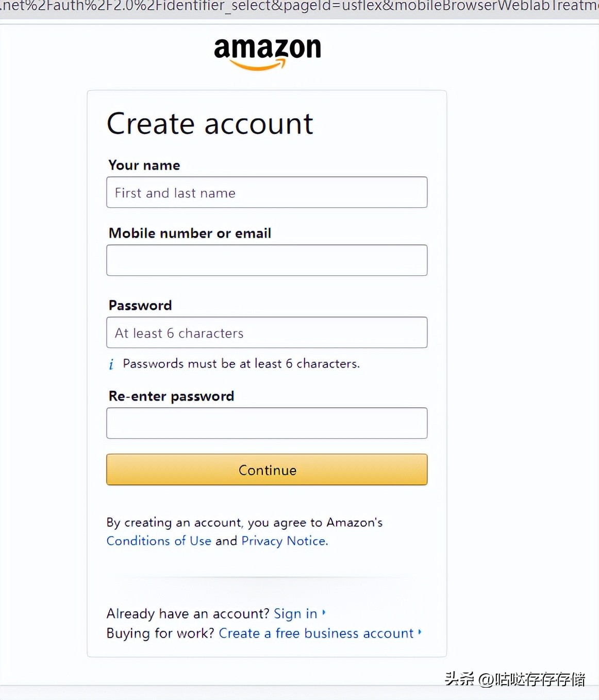
Task: Focus the Re-enter password field
Action: coord(267,423)
